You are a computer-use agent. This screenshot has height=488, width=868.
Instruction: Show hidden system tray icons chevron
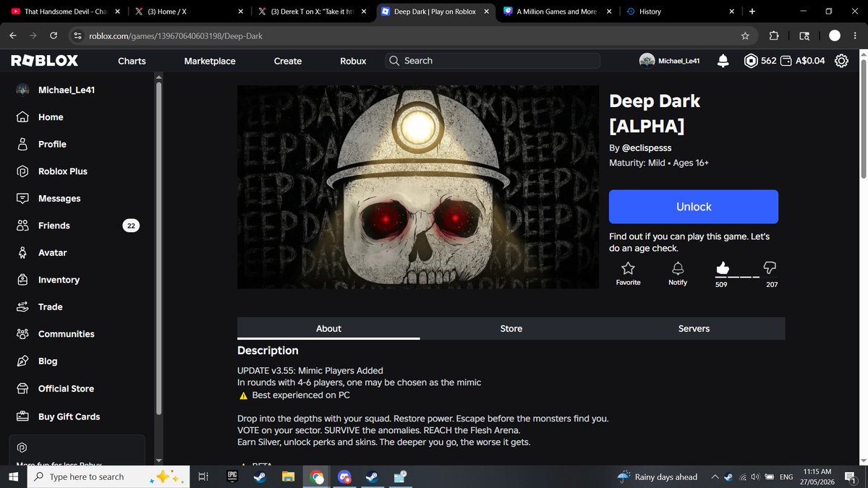[715, 477]
